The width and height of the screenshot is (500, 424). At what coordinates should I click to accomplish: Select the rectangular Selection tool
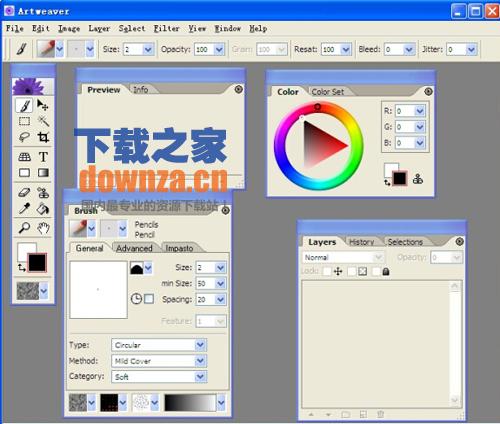(x=24, y=121)
